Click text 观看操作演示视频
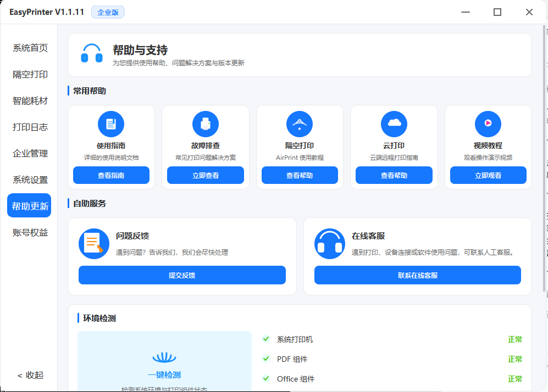The image size is (548, 392). pyautogui.click(x=488, y=158)
